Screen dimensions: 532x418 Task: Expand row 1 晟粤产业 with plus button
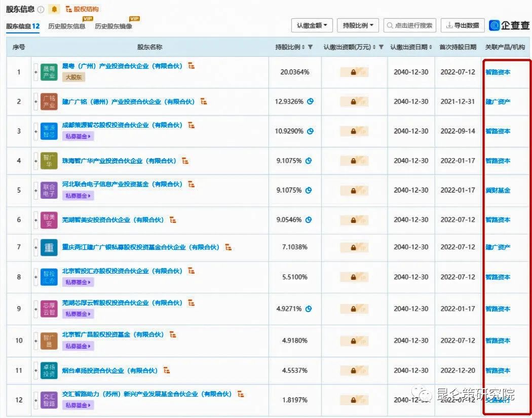(x=35, y=72)
